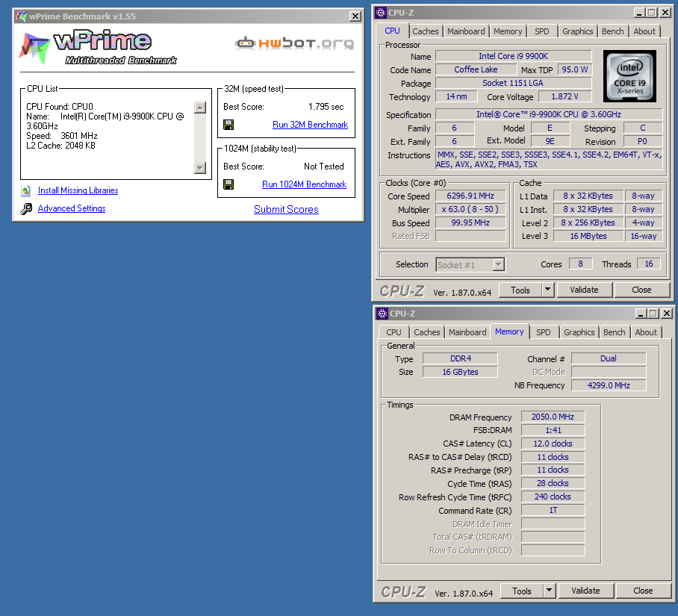Minimize the lower CPU-Z Memory window

[x=641, y=314]
